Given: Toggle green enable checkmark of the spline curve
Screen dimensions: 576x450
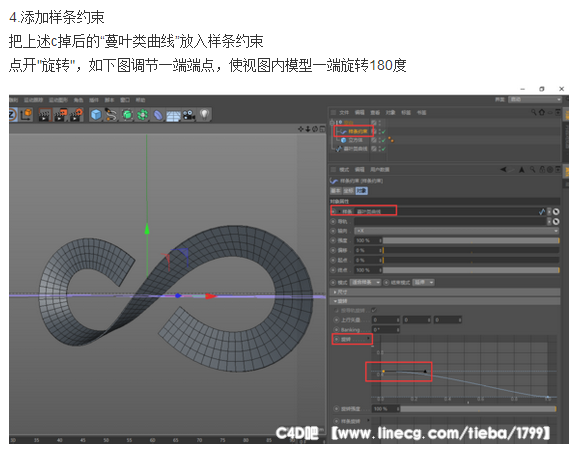Looking at the screenshot, I should pos(384,149).
